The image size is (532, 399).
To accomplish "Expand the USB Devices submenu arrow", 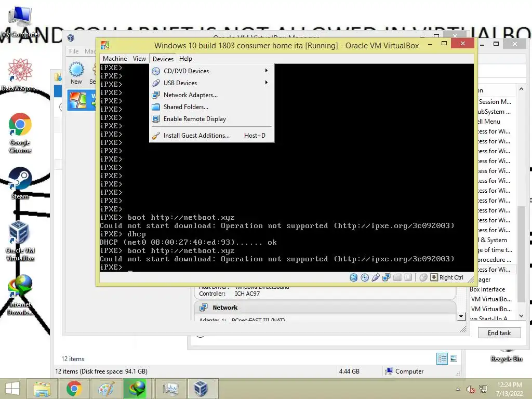I will 267,83.
